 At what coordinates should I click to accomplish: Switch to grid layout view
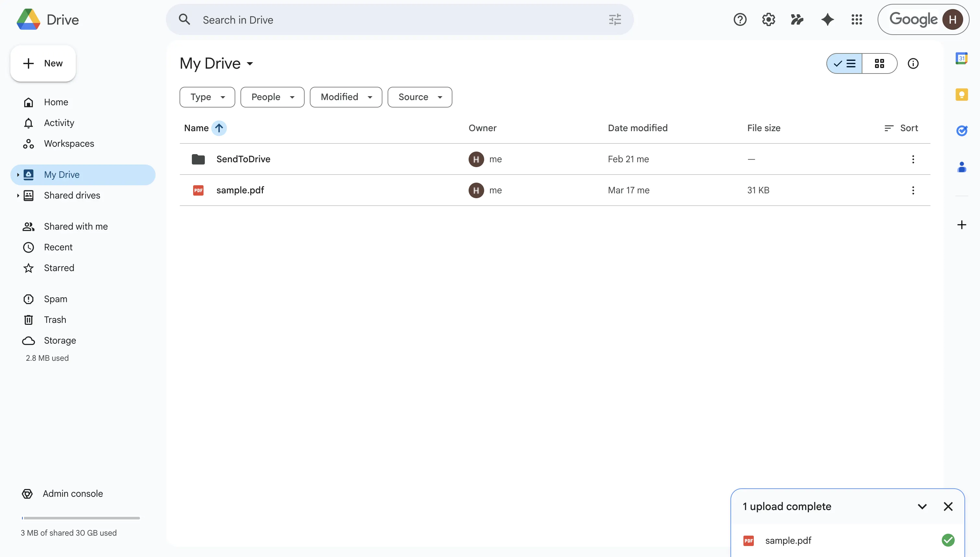tap(880, 63)
